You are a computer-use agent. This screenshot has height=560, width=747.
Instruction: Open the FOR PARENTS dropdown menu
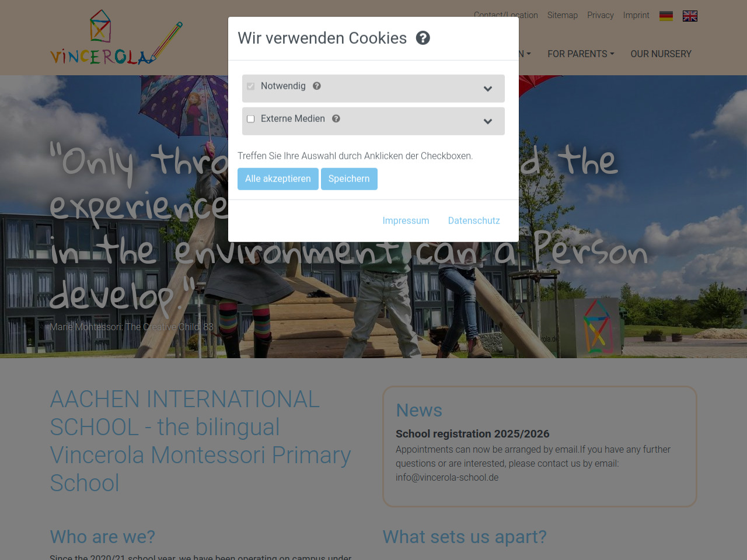(581, 54)
